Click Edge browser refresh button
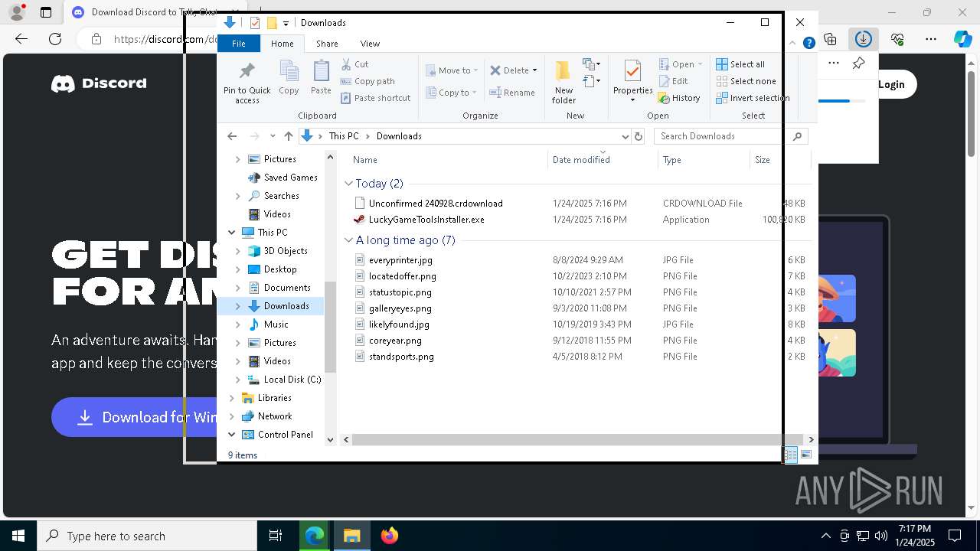Screen dimensions: 980x551 (55, 39)
